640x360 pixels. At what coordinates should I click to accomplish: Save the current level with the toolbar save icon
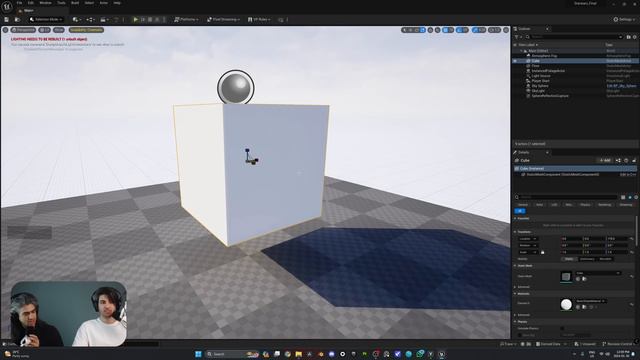tap(7, 19)
